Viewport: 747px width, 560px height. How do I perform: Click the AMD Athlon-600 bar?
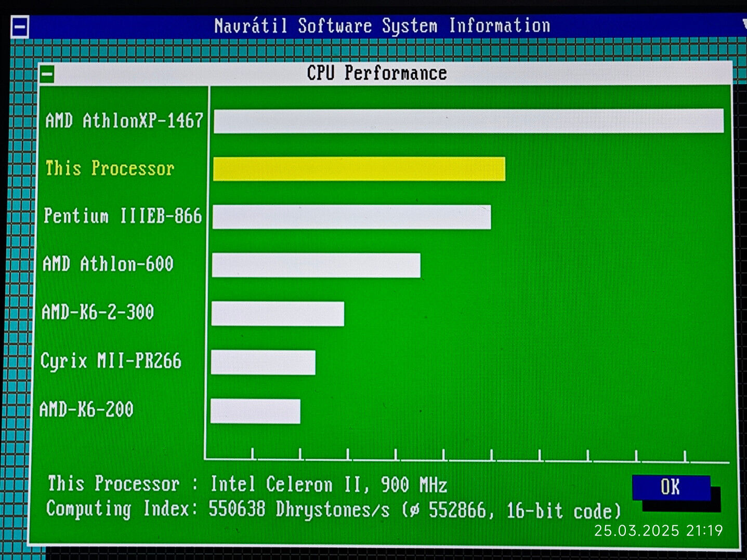click(x=316, y=265)
